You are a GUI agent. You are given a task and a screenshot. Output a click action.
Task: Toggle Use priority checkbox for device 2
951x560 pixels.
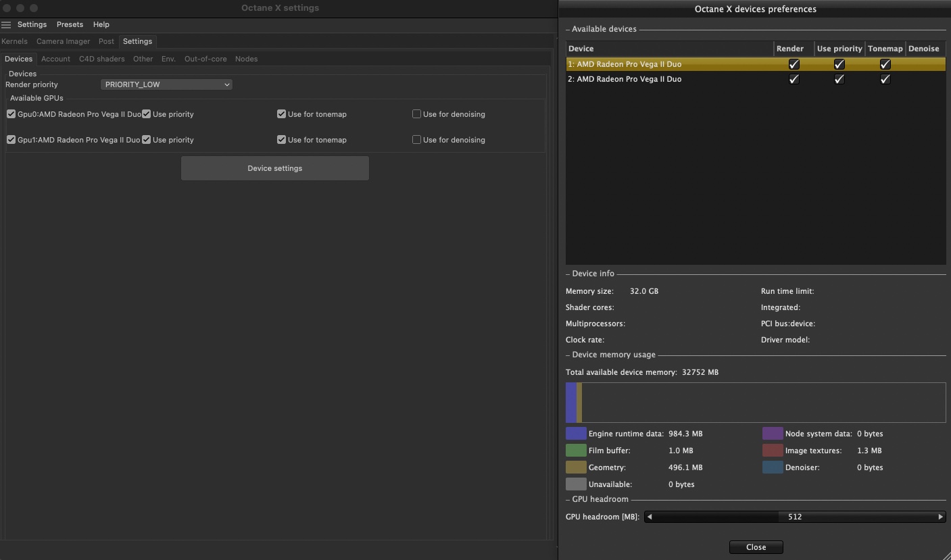point(839,79)
